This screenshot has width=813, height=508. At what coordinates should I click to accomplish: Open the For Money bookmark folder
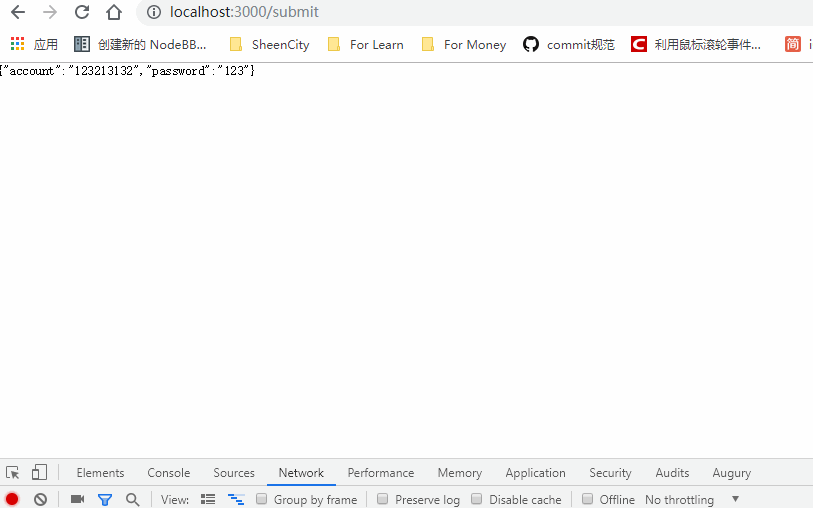point(464,45)
